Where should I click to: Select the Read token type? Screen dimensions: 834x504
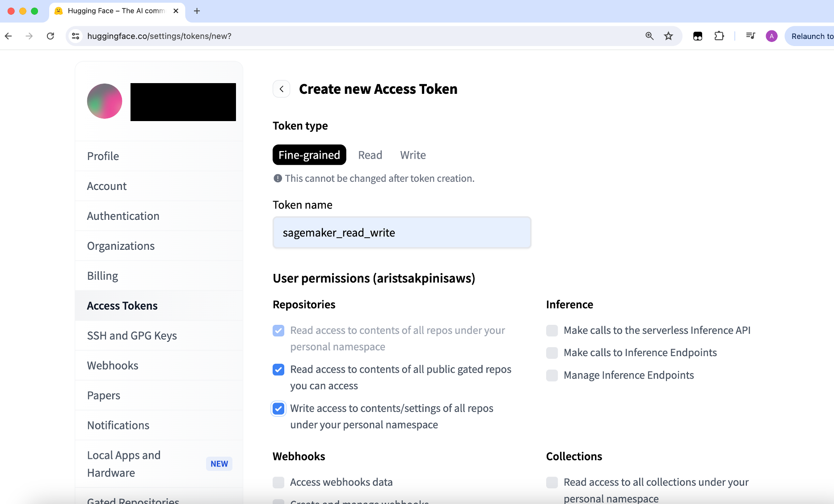coord(370,155)
